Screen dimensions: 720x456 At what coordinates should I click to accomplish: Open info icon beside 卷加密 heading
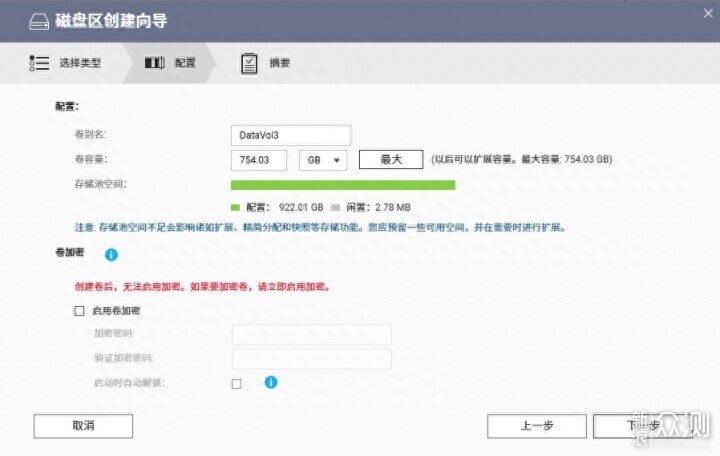click(x=111, y=254)
